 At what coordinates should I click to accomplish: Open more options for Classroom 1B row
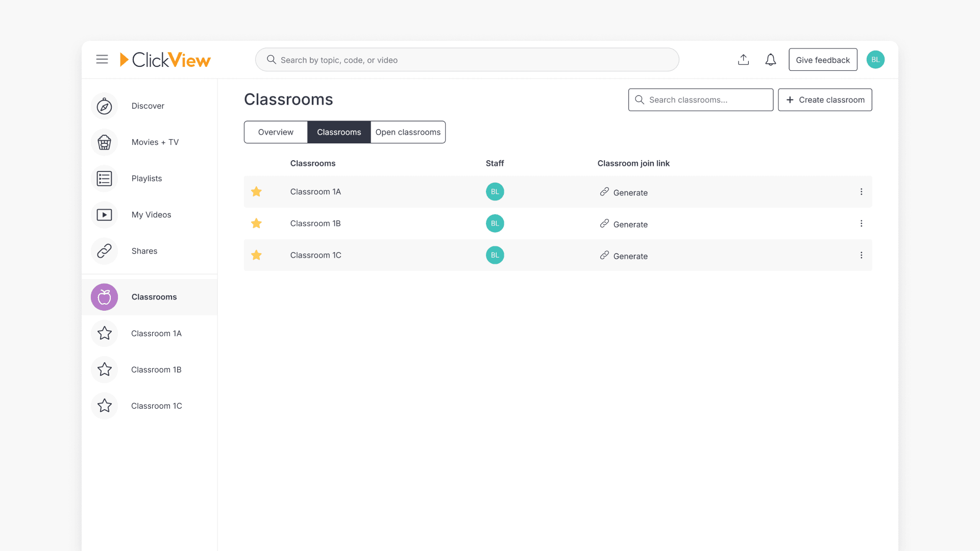[x=861, y=223]
